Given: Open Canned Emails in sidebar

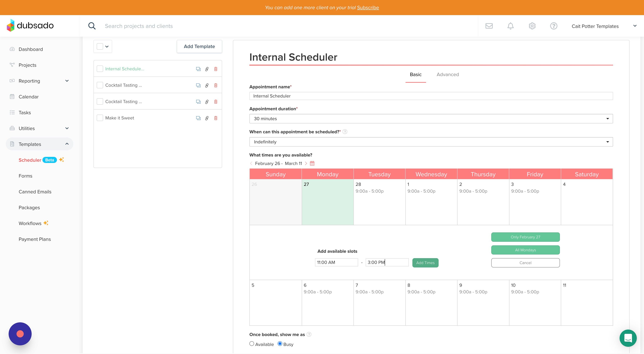Looking at the screenshot, I should click(35, 192).
